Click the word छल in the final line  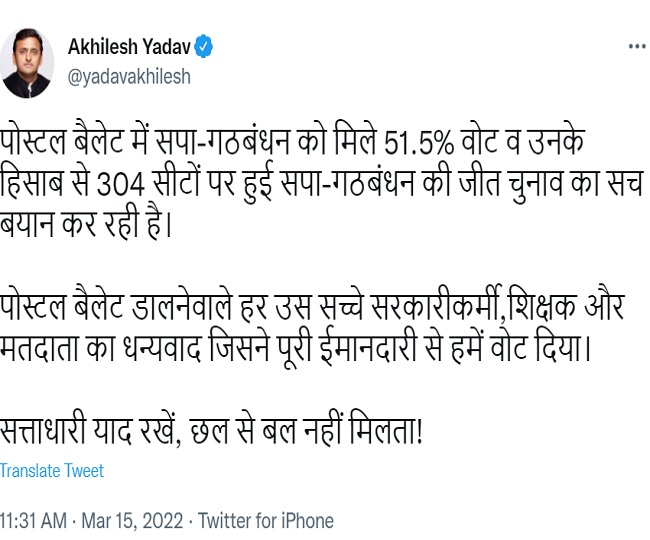coord(209,431)
